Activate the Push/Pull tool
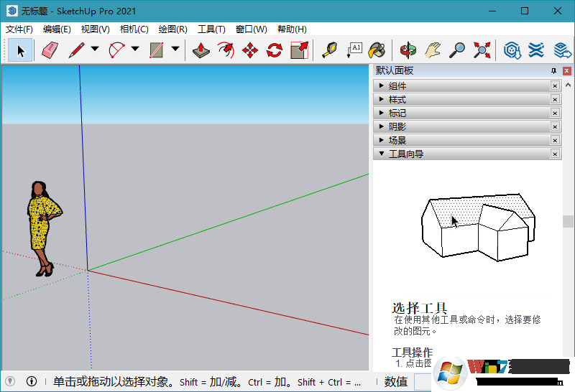The image size is (575, 392). (201, 50)
